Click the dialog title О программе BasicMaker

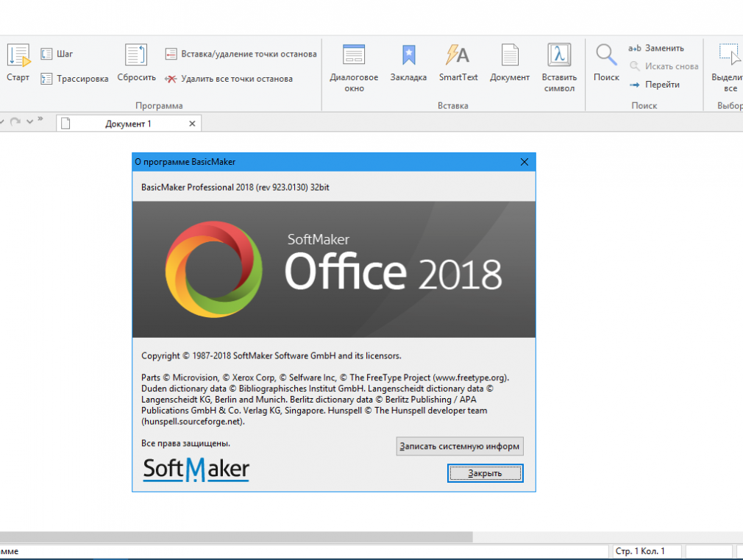185,162
